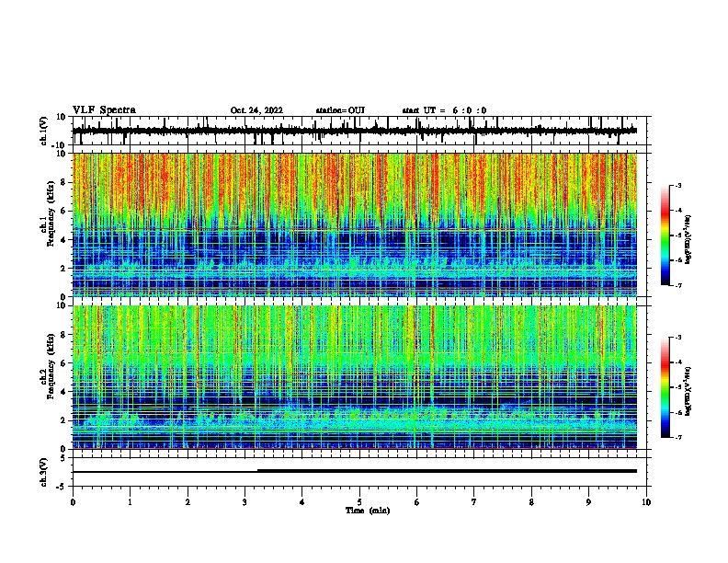This screenshot has width=728, height=563.
Task: Click the ch.1 frequency spectrogram
Action: click(x=354, y=224)
